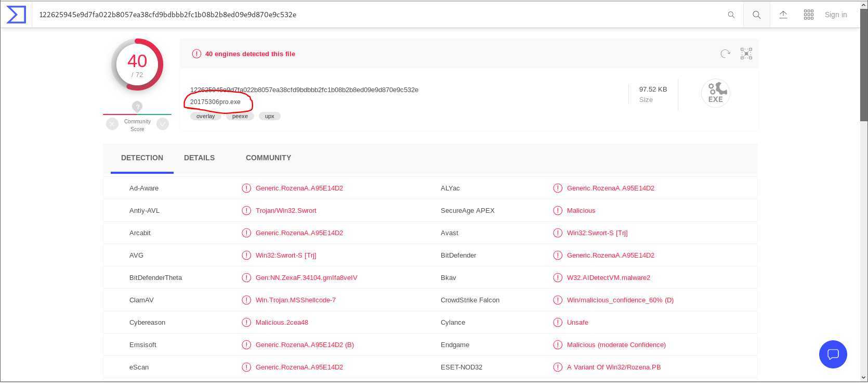868x383 pixels.
Task: Select Gen:NN.ZexaF.34104.gmIfa8veIV result text
Action: 307,278
